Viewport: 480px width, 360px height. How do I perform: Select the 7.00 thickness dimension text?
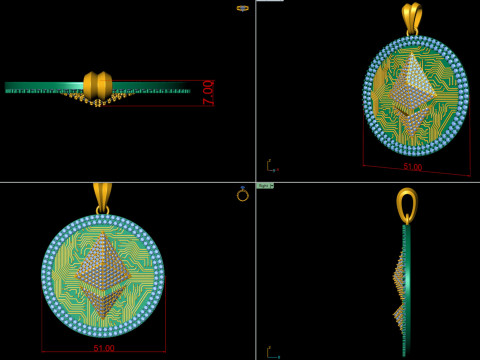coord(208,93)
